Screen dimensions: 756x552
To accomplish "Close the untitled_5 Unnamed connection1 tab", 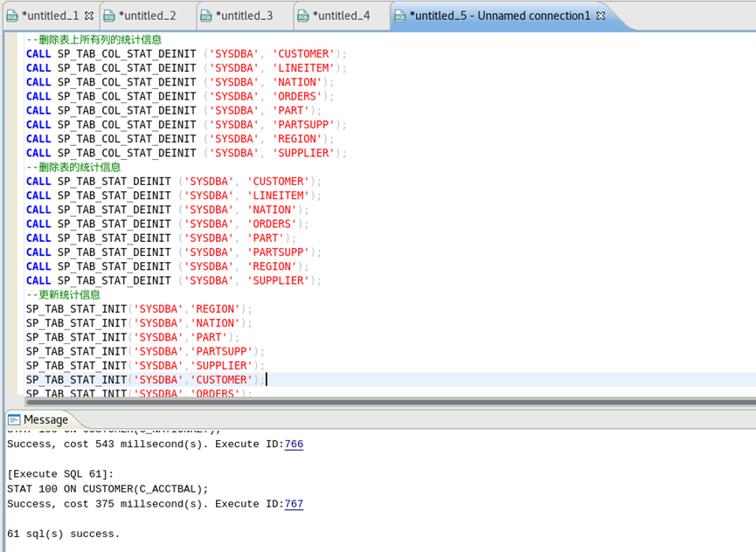I will [x=600, y=16].
